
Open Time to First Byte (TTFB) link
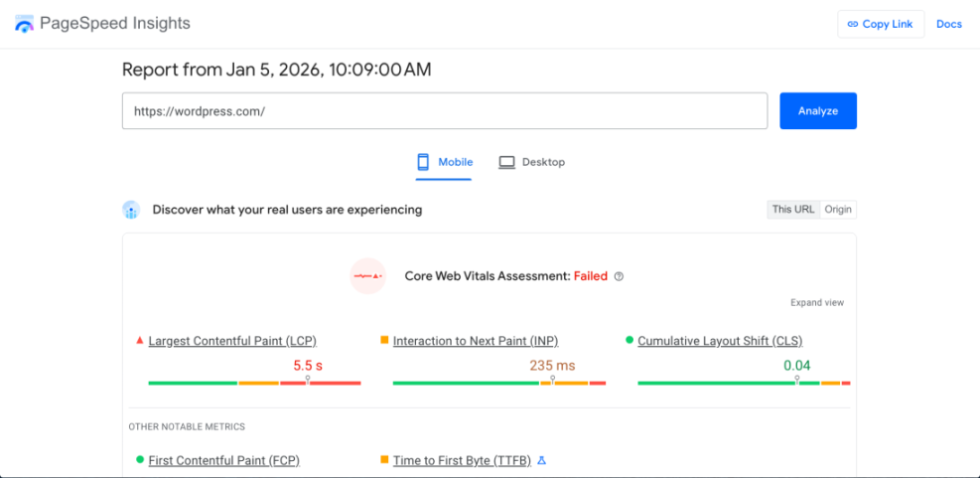tap(462, 461)
